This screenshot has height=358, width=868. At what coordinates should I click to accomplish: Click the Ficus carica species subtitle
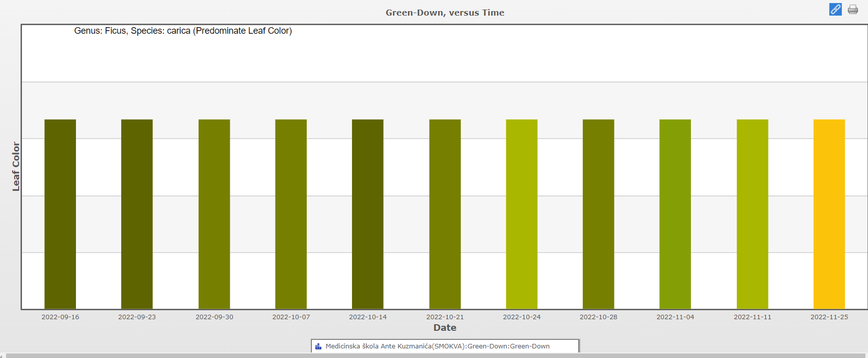[183, 31]
